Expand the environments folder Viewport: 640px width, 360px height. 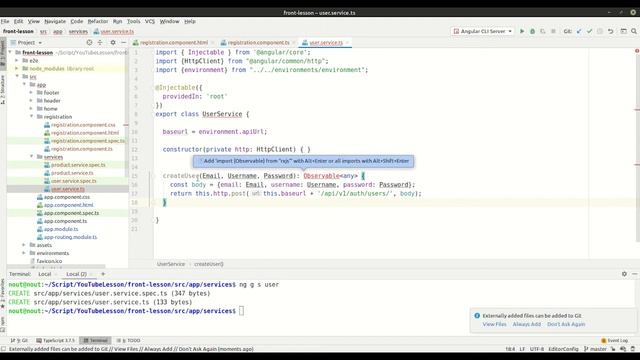tap(24, 253)
